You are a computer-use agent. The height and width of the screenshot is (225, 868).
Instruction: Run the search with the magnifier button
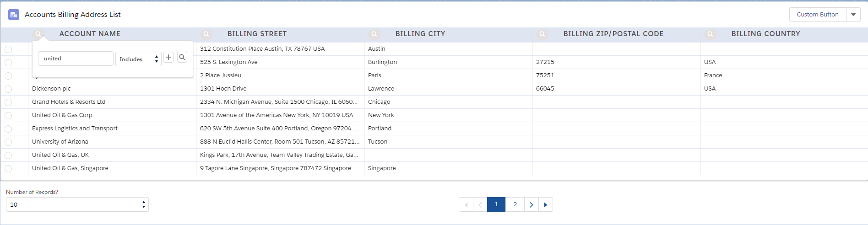182,57
